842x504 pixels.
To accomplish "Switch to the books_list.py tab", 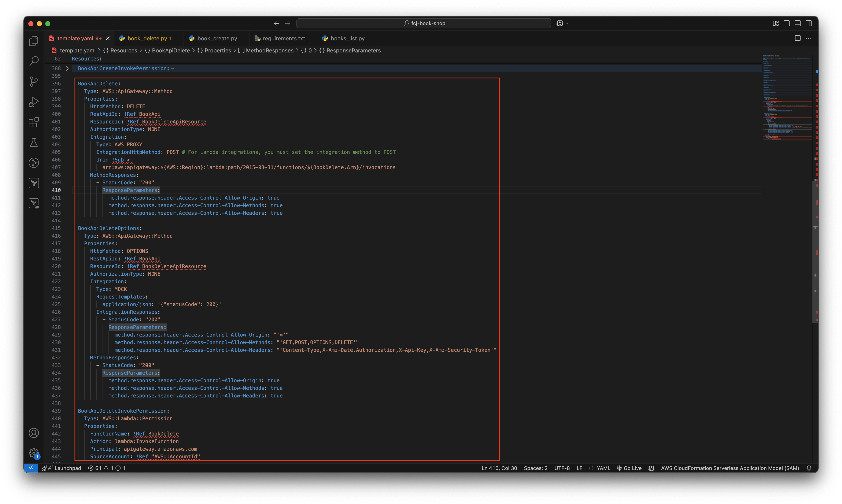I will (x=347, y=38).
